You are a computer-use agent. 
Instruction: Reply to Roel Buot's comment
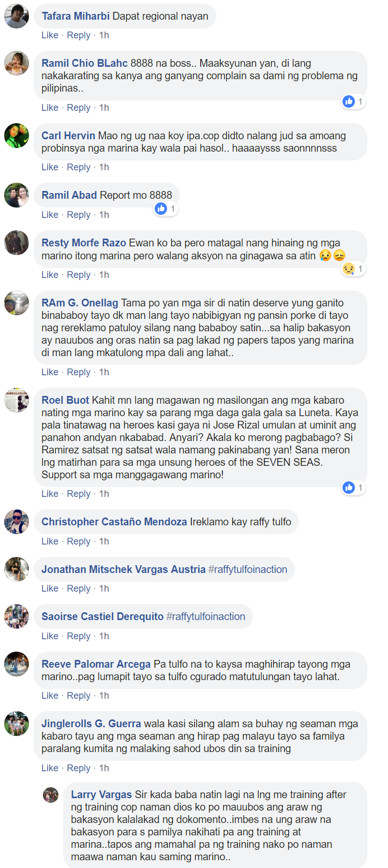[x=79, y=494]
